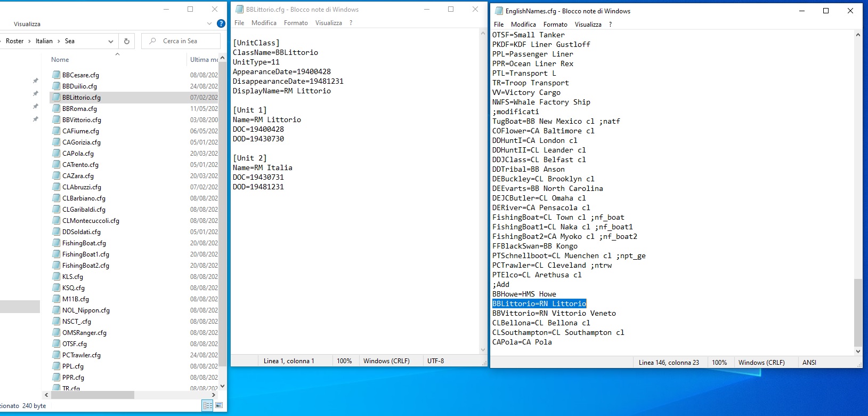
Task: Click the CAFiume.cfg file icon
Action: click(x=56, y=131)
